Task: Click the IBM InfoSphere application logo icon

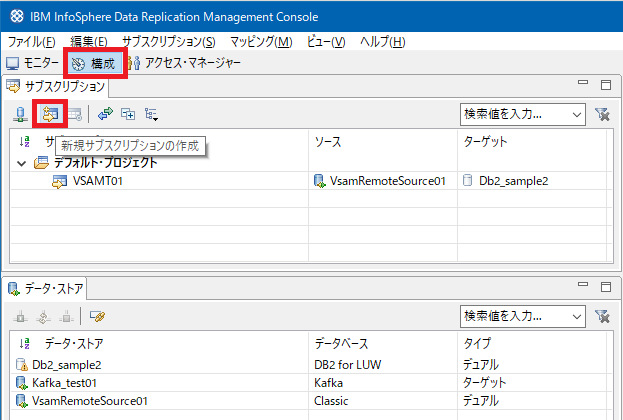Action: tap(17, 16)
